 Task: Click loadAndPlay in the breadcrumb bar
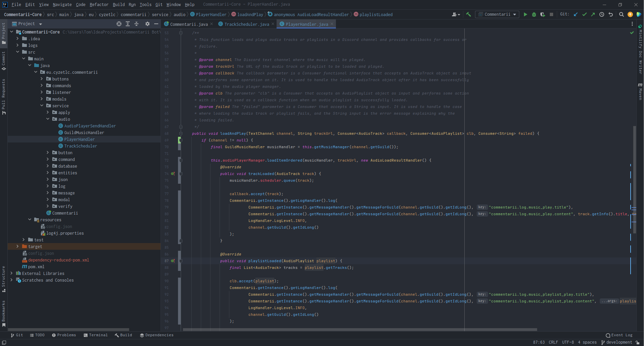tap(250, 14)
